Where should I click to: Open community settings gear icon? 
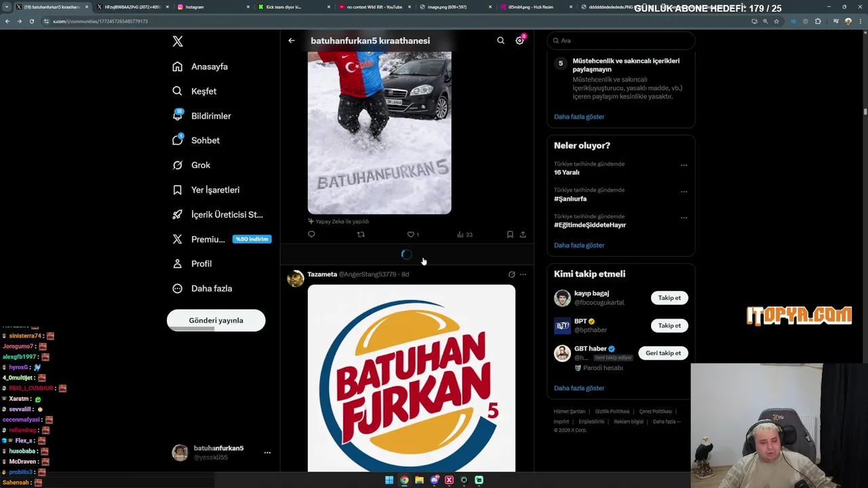(519, 41)
